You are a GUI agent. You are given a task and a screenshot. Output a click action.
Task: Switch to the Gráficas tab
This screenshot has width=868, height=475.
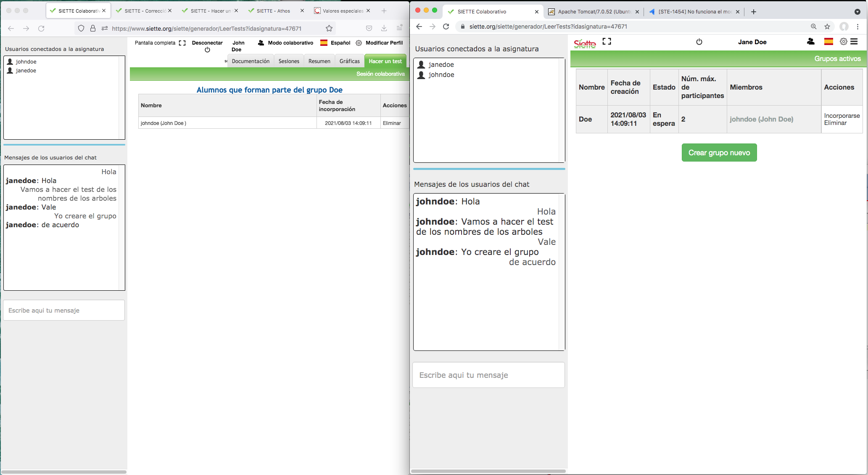(349, 61)
